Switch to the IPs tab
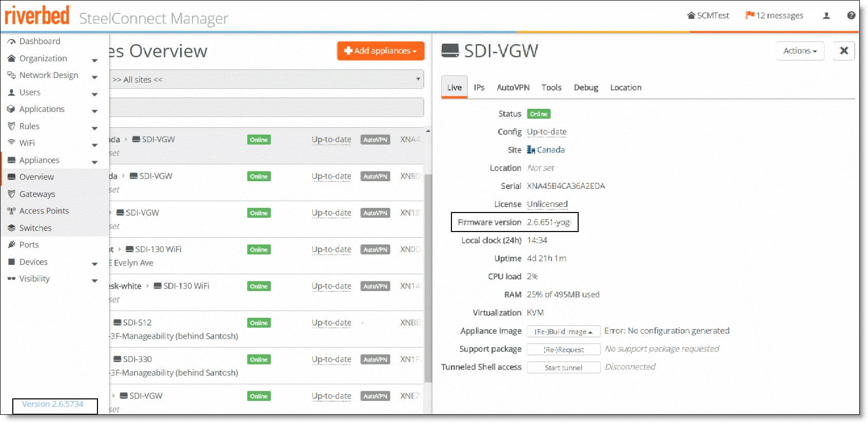The image size is (868, 423). point(479,87)
